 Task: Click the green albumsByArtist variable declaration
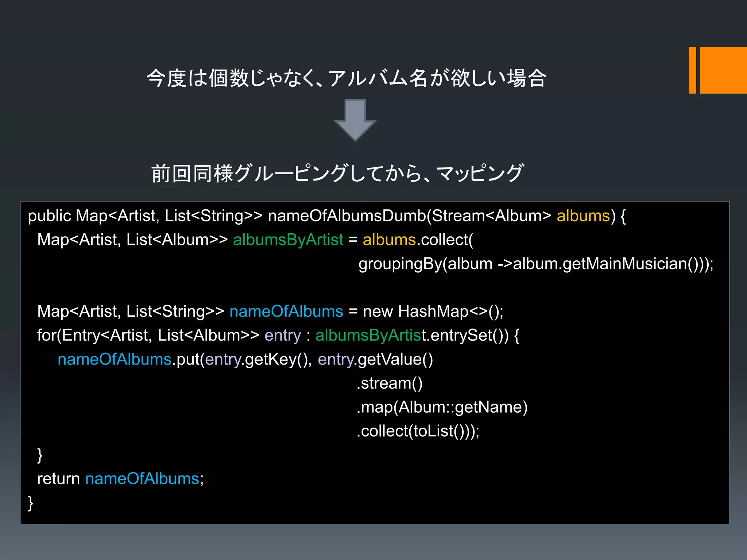pos(288,240)
